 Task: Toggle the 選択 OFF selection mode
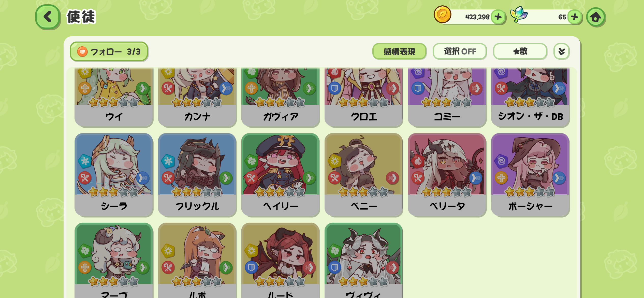pos(460,51)
